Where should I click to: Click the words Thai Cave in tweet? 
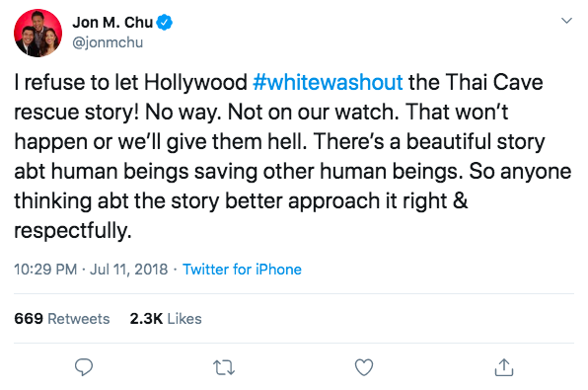(x=494, y=82)
